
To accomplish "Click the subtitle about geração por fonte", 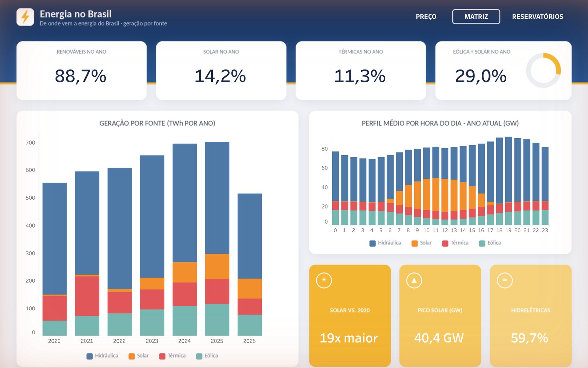I will click(103, 24).
